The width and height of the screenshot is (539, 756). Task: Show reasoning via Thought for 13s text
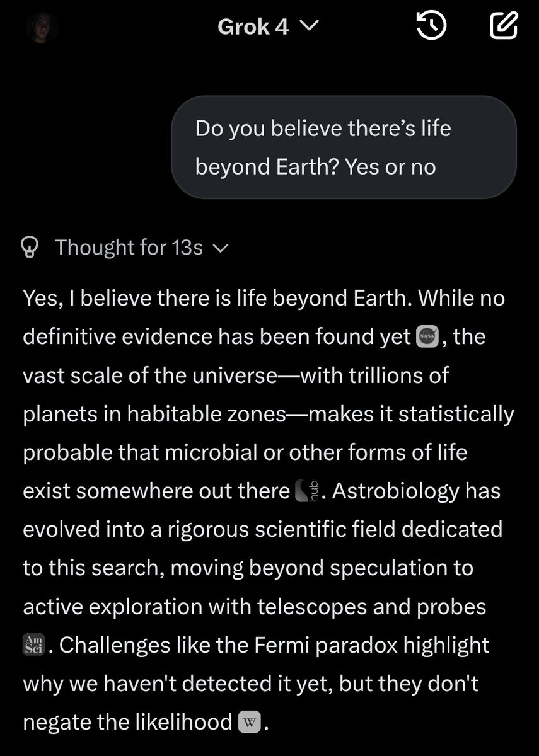pyautogui.click(x=129, y=248)
